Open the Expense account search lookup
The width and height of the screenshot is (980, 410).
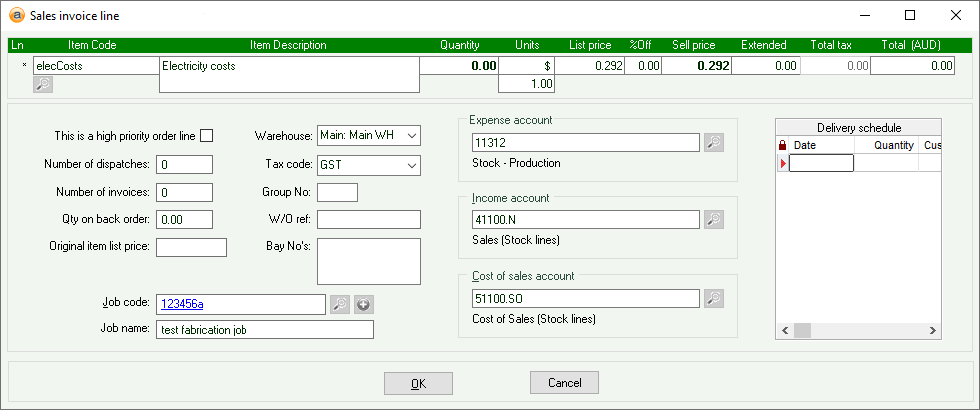tap(713, 143)
